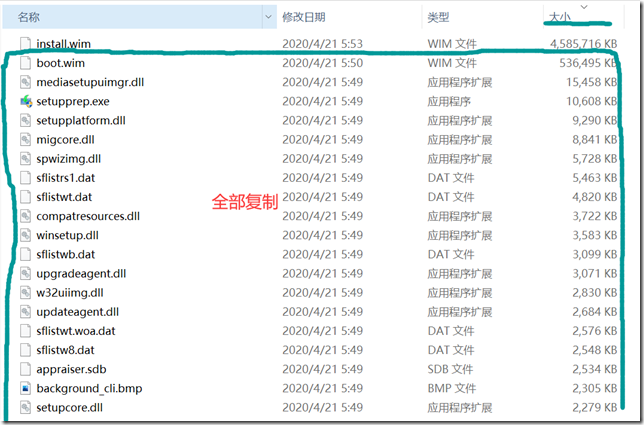Select the boot.wim file icon
The height and width of the screenshot is (425, 644).
click(26, 64)
